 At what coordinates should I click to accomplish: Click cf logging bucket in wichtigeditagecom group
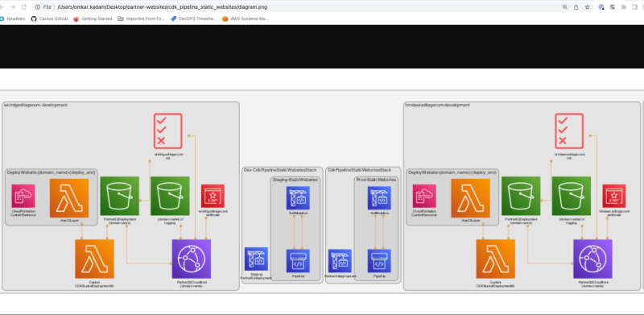[x=170, y=196]
